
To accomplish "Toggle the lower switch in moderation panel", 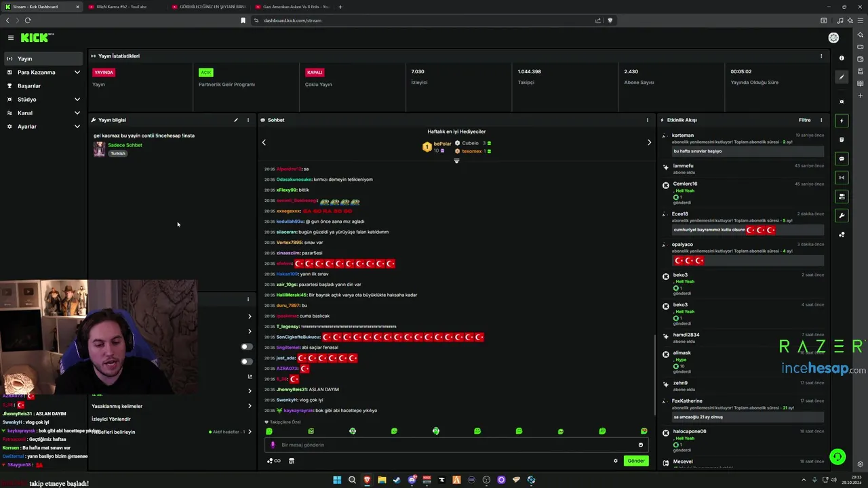I will pos(246,361).
